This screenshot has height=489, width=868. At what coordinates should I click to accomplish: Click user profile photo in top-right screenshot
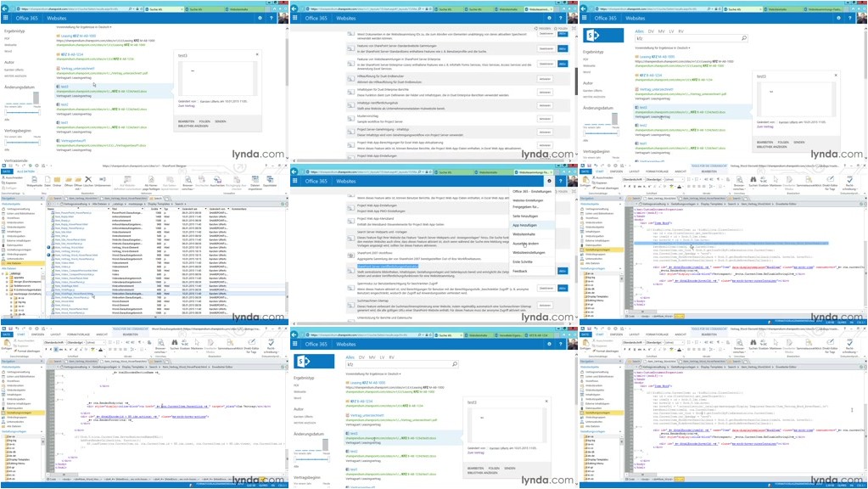861,18
